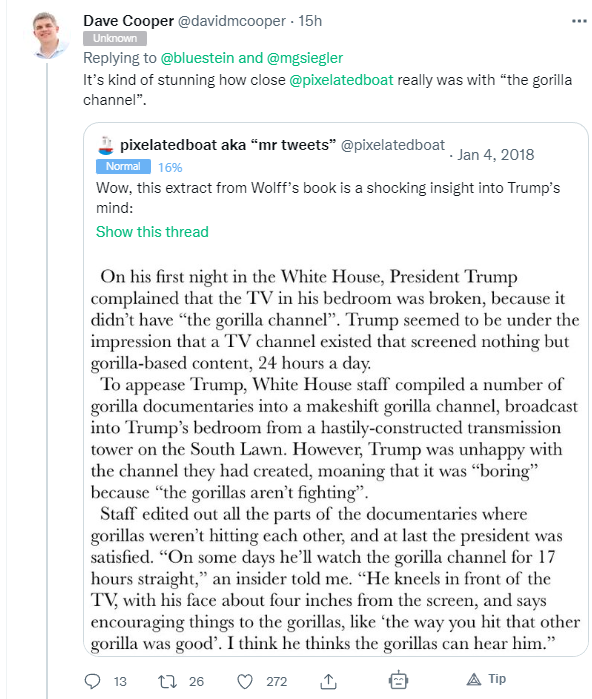
Task: Click the gray Unknown badge
Action: tap(115, 38)
